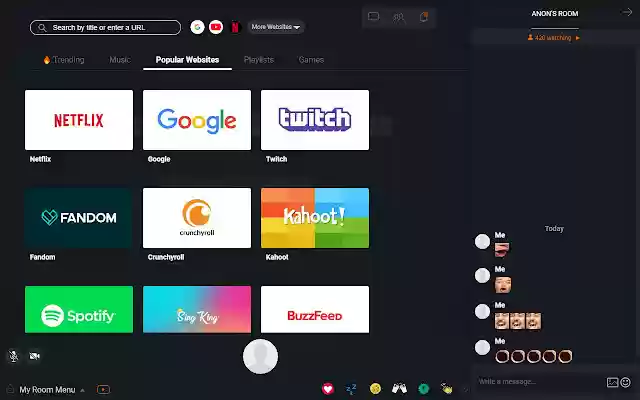The height and width of the screenshot is (400, 640).
Task: Switch to the Playlists tab
Action: [259, 60]
